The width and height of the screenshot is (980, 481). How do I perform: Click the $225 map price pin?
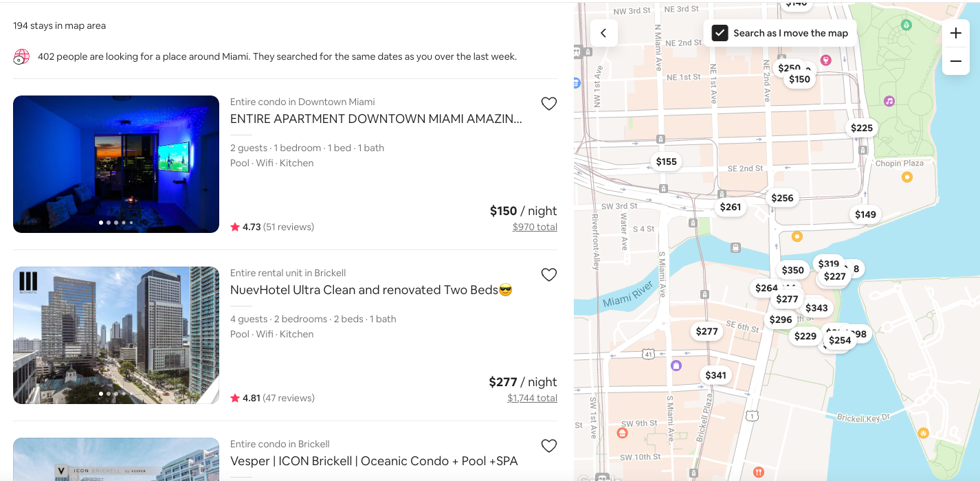(x=861, y=128)
